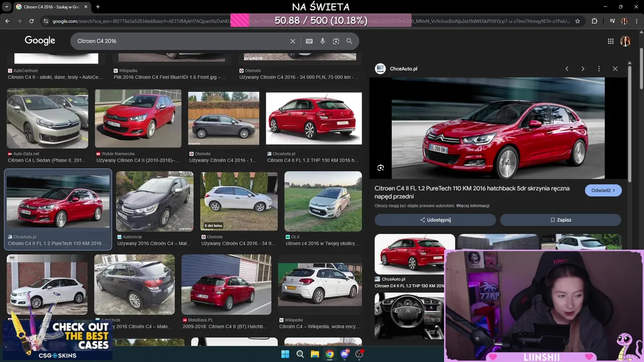Open white Citroen '6 dni temu' thumbnail
644x362 pixels.
239,201
